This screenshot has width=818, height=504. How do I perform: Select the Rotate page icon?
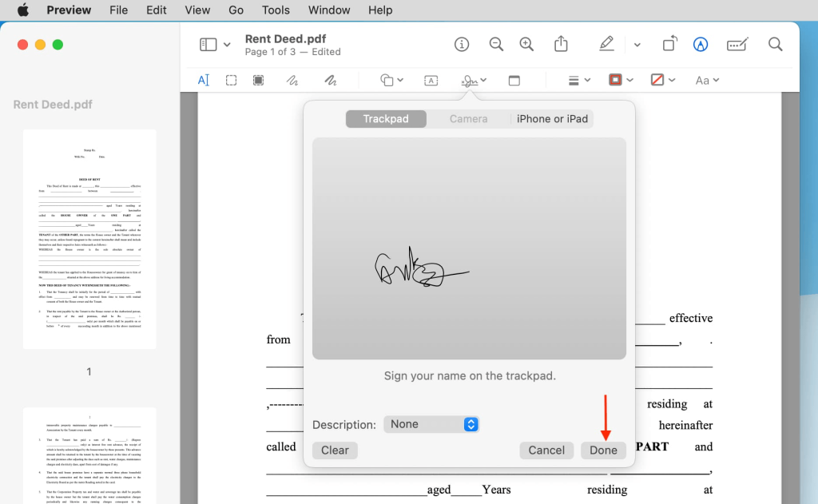(669, 45)
